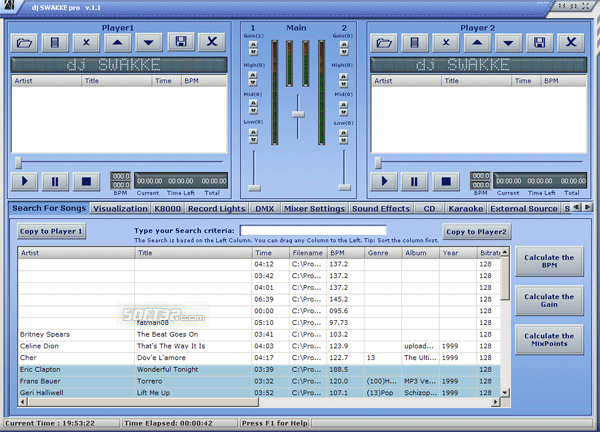Stop playback in Player1
This screenshot has height=432, width=600.
86,181
